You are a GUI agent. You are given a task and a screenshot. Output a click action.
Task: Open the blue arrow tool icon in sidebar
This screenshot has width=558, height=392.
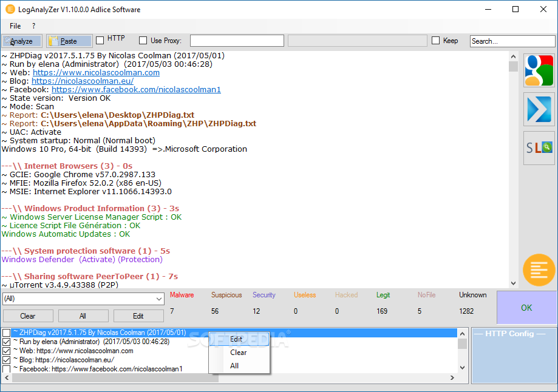click(x=539, y=109)
